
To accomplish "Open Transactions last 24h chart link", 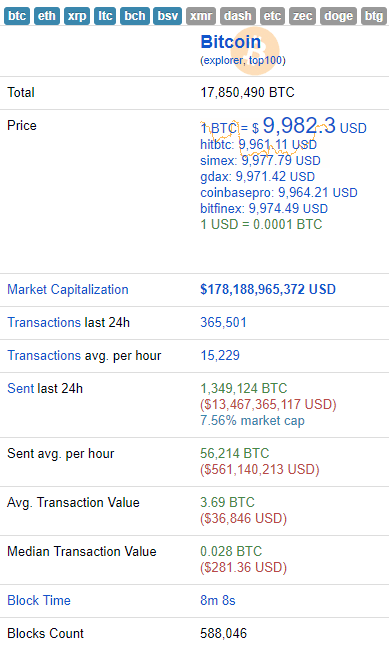I will pyautogui.click(x=44, y=322).
